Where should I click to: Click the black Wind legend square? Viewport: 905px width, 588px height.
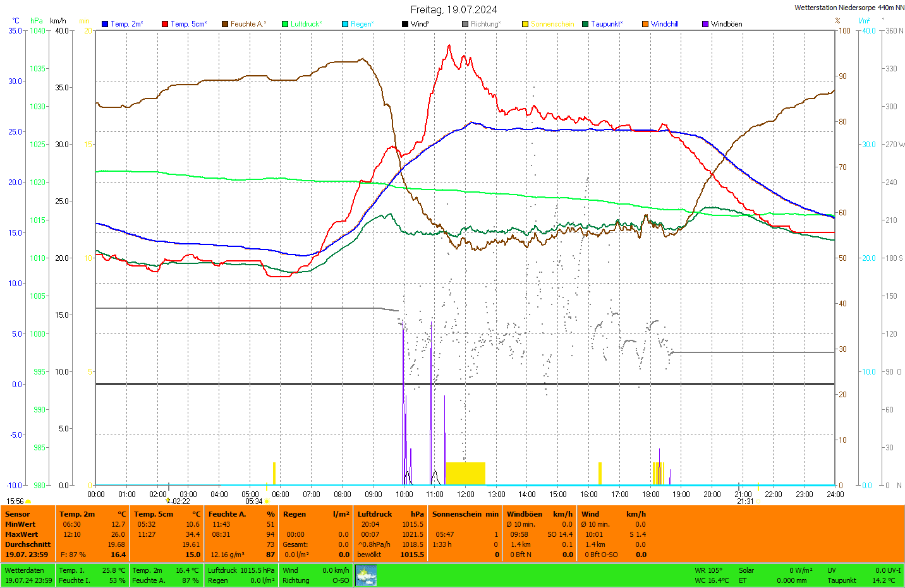pos(405,24)
